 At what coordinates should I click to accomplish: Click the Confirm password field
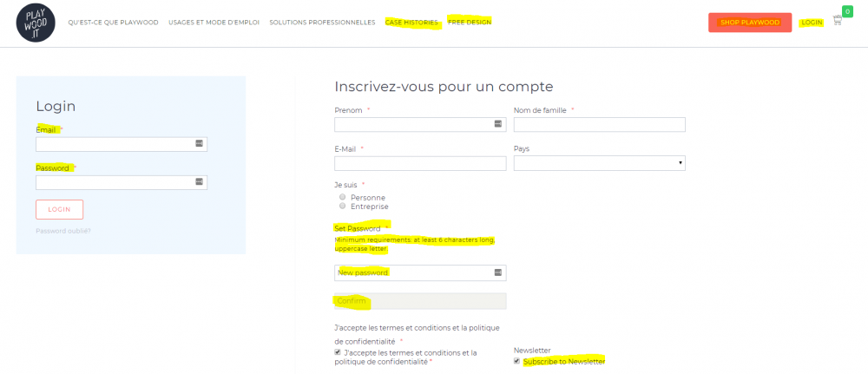[420, 301]
